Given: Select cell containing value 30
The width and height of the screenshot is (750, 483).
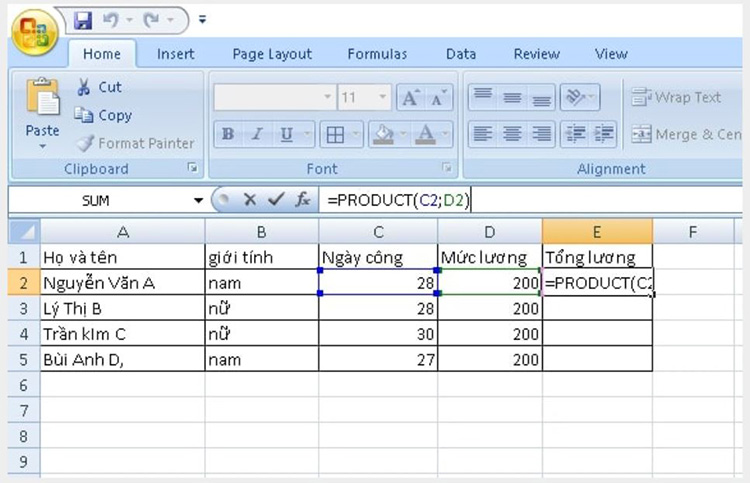Looking at the screenshot, I should pyautogui.click(x=378, y=334).
